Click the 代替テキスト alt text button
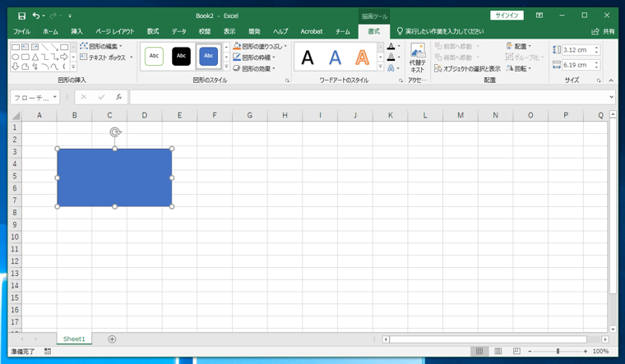Screen dimensions: 625x364 click(417, 58)
